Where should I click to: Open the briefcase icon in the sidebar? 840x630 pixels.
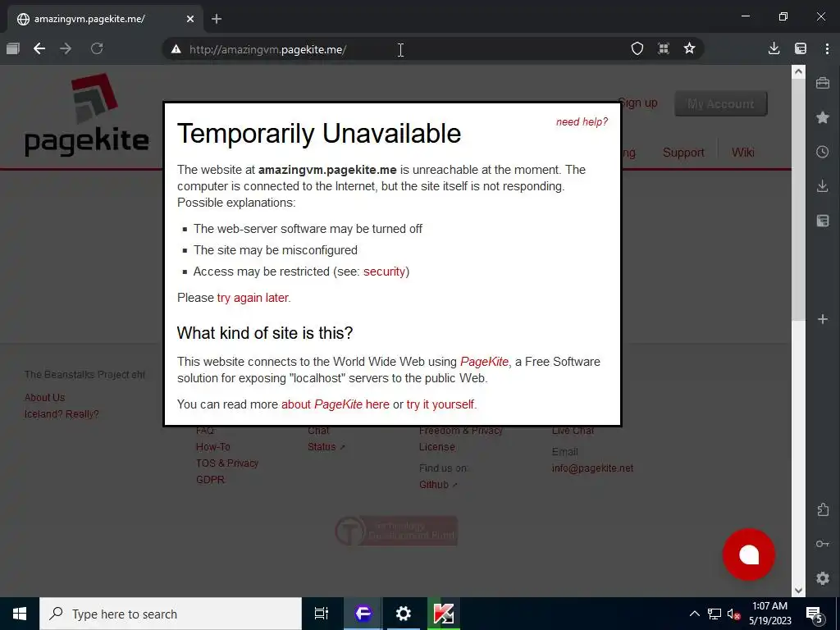(823, 83)
